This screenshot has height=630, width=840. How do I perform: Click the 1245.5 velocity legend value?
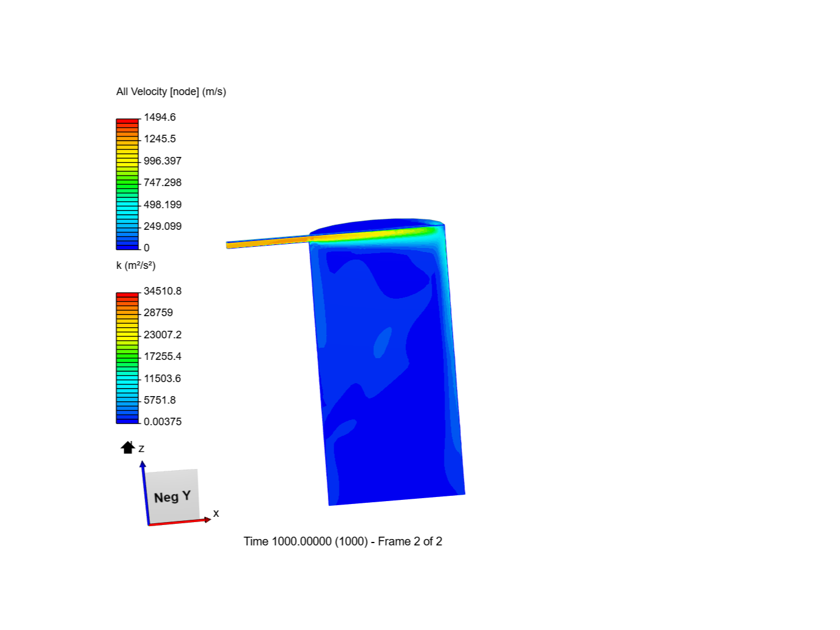click(x=160, y=139)
